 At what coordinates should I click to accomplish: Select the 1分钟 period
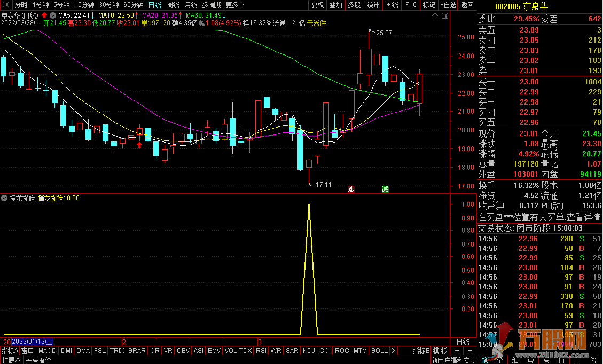coord(41,5)
